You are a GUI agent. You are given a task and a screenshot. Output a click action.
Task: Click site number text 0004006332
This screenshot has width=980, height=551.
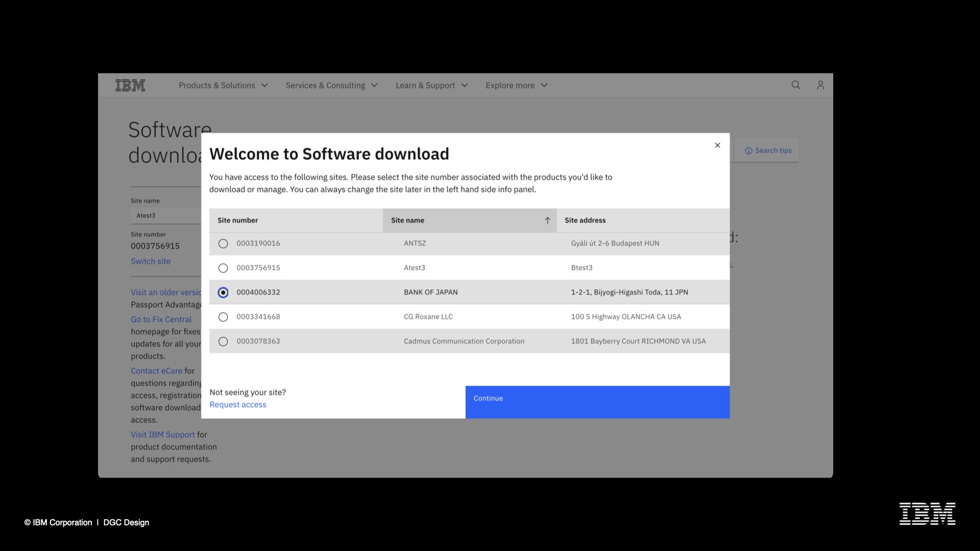click(258, 292)
